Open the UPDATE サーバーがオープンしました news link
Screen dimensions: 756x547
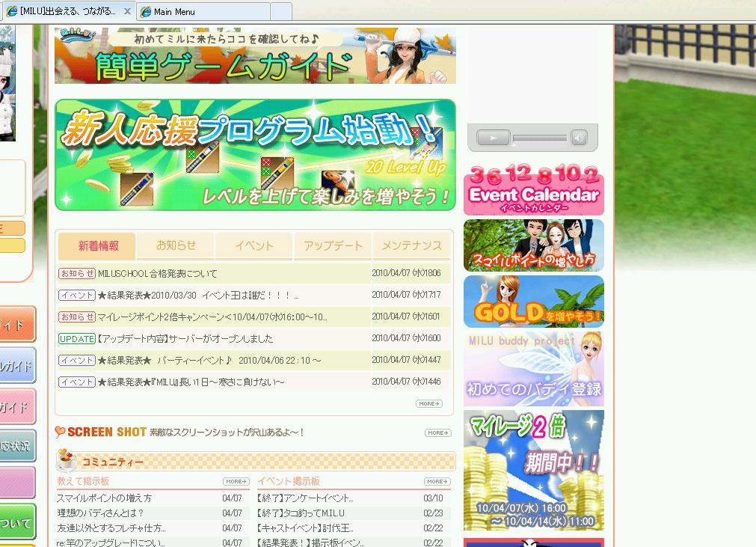[x=185, y=339]
